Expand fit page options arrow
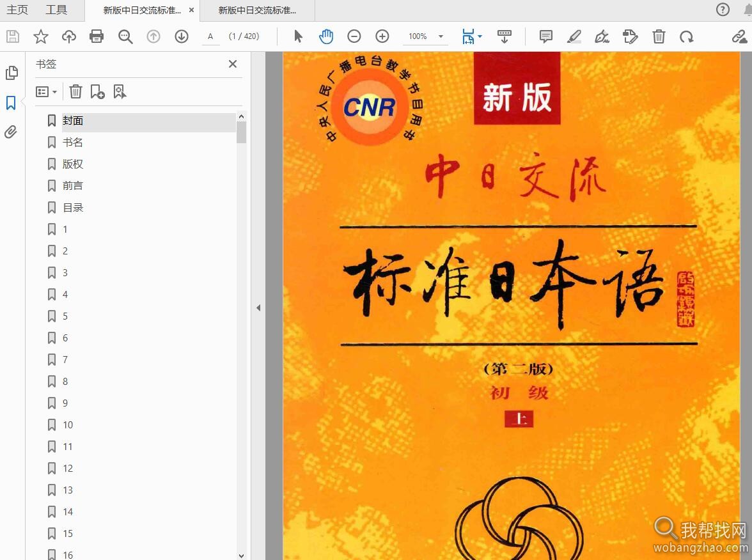The image size is (752, 560). pyautogui.click(x=480, y=36)
